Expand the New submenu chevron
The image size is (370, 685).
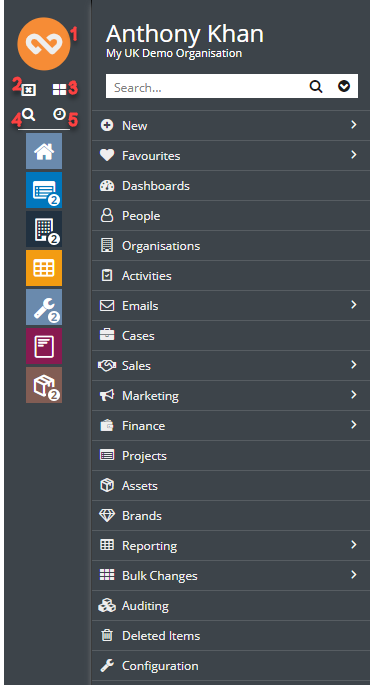click(x=353, y=125)
